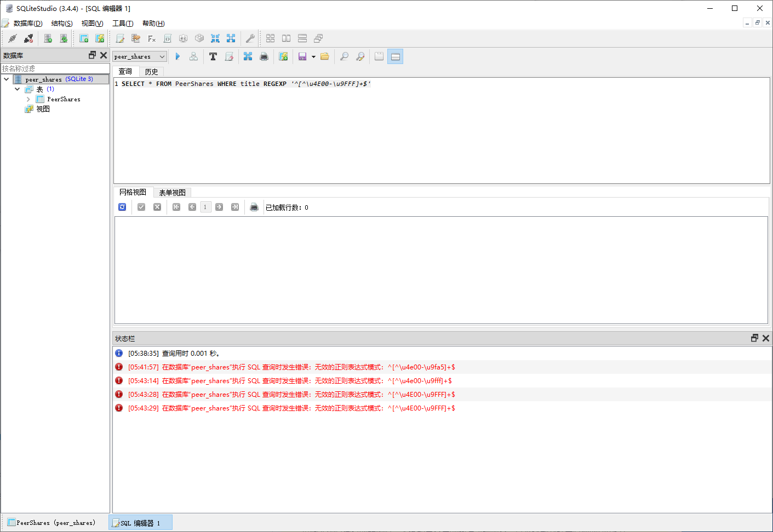Screen dimensions: 773x532
Task: Click the add database icon
Action: click(x=48, y=38)
